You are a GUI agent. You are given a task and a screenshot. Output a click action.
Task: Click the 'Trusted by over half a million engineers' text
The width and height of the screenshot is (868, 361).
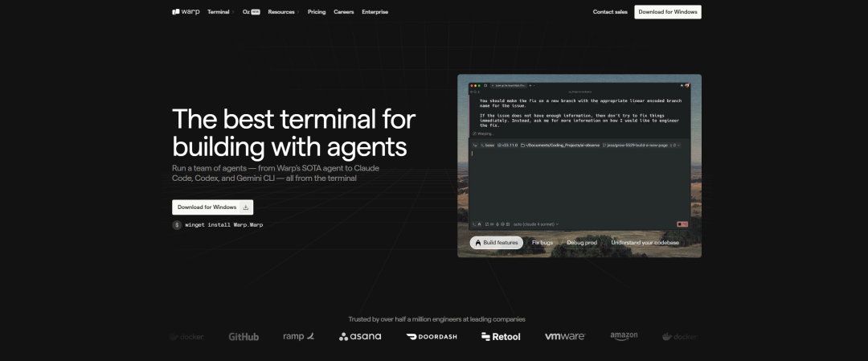(436, 319)
